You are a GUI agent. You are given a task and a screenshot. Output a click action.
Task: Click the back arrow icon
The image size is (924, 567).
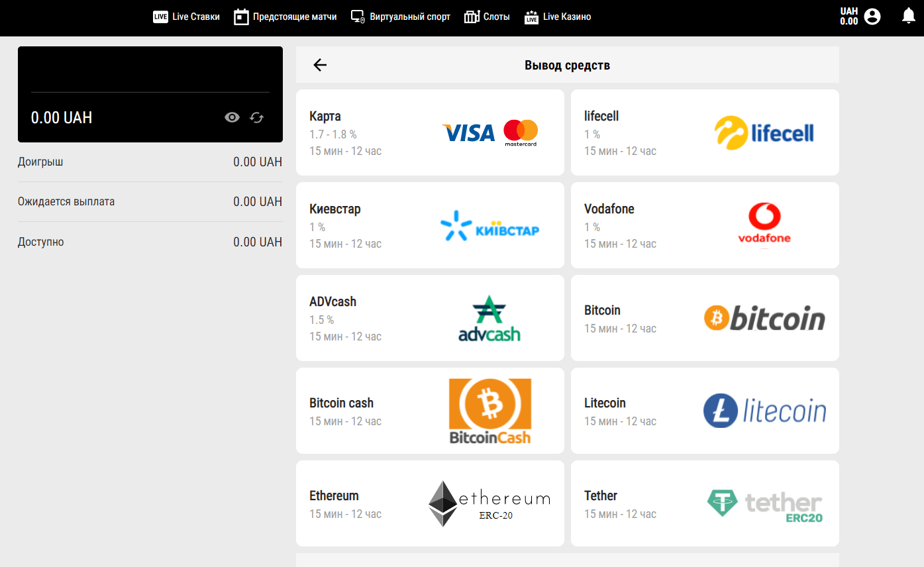pos(320,65)
